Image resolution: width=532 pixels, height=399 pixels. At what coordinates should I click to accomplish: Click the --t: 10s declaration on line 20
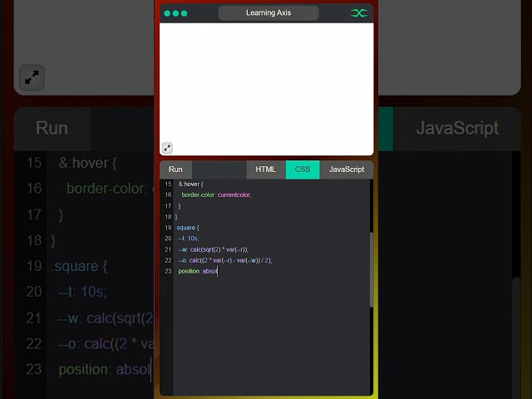coord(189,239)
